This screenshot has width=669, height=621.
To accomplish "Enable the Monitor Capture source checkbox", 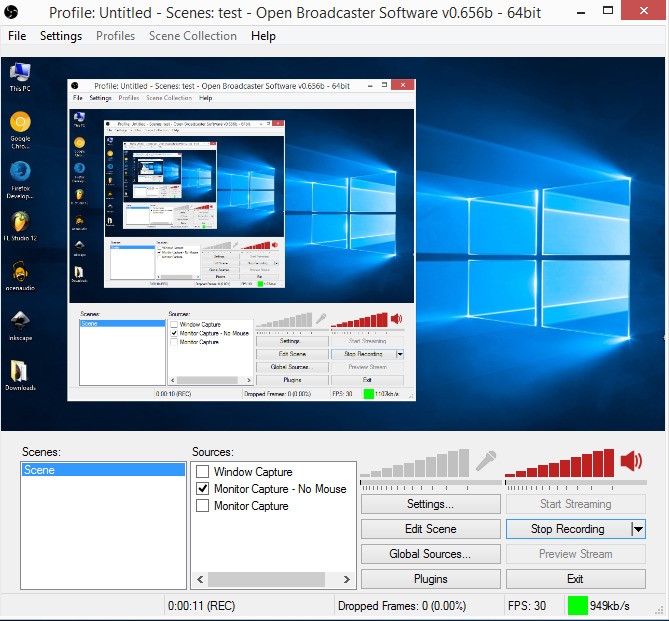I will [x=203, y=506].
